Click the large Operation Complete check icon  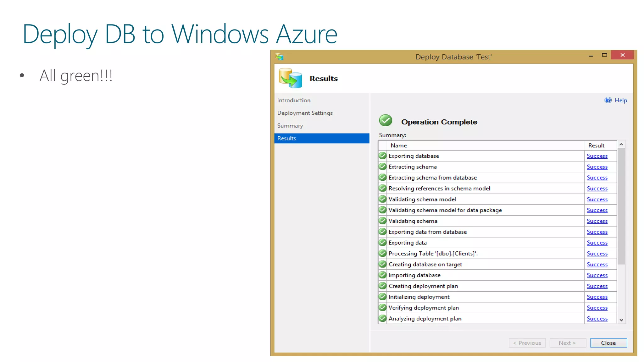[x=386, y=120]
